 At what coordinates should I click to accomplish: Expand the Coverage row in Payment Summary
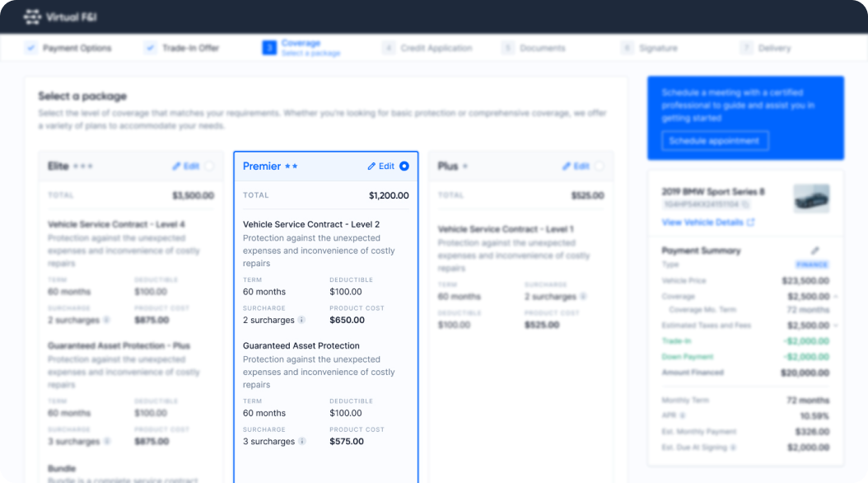point(835,297)
